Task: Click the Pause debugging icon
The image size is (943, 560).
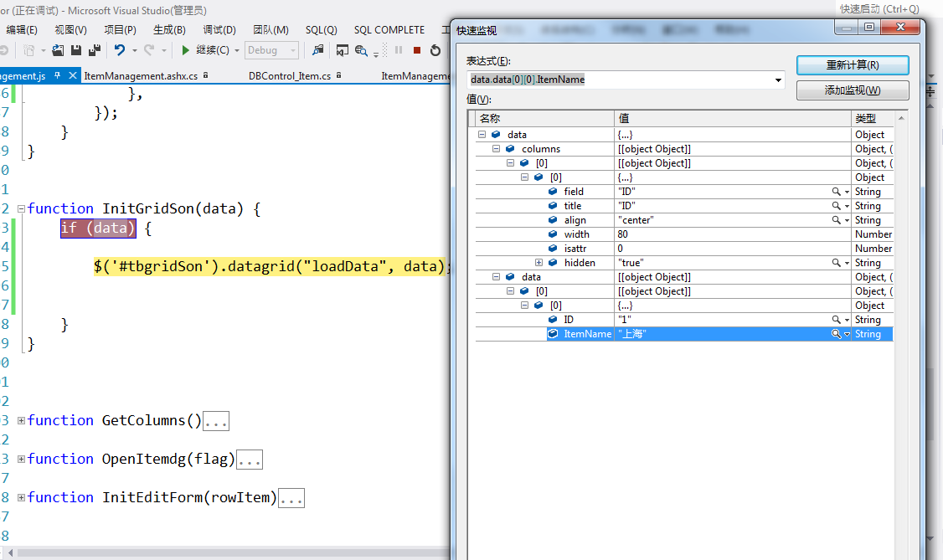Action: click(x=398, y=50)
